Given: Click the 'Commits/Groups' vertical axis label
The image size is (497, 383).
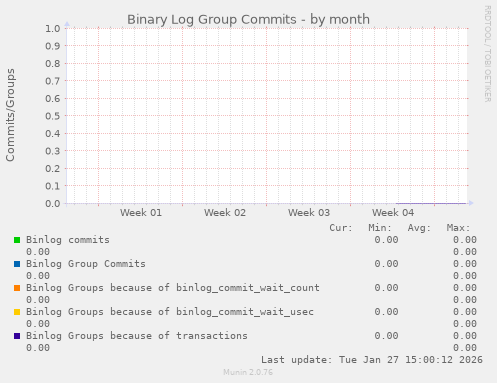Looking at the screenshot, I should pos(10,115).
